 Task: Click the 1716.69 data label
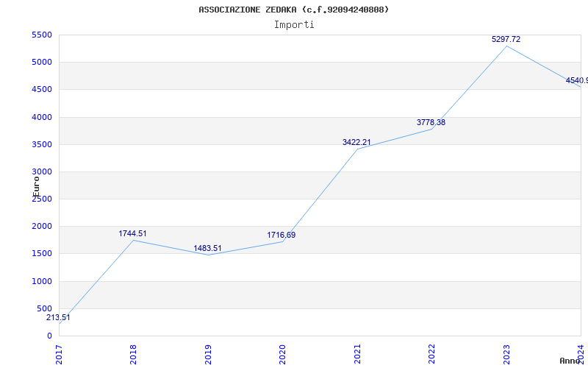coord(282,235)
